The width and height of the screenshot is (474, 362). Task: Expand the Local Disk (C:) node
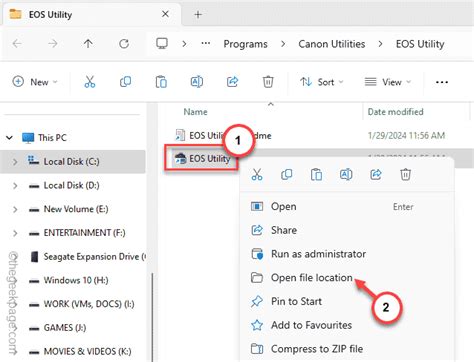pyautogui.click(x=15, y=162)
